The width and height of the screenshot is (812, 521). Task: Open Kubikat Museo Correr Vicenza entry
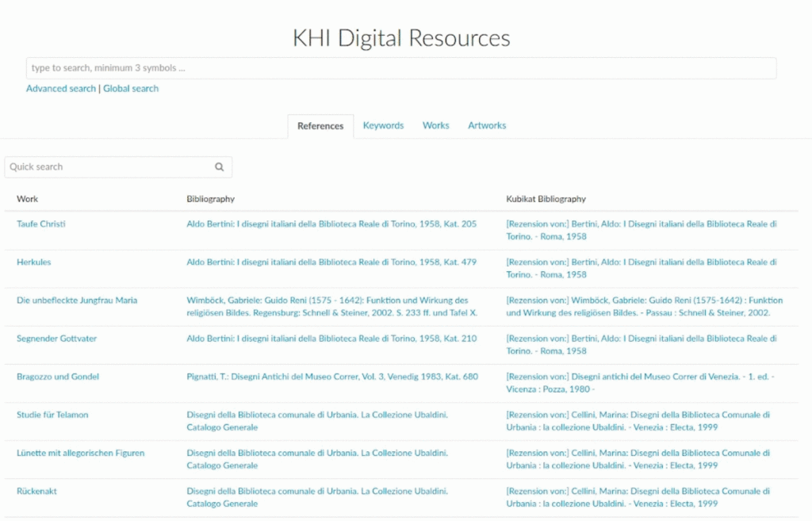[x=640, y=383]
